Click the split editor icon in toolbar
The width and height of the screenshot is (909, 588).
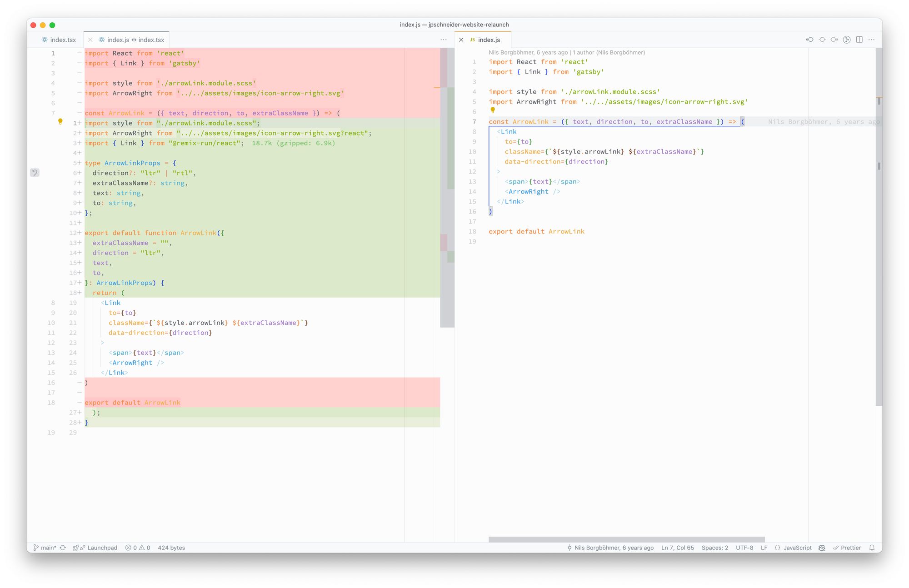click(859, 40)
